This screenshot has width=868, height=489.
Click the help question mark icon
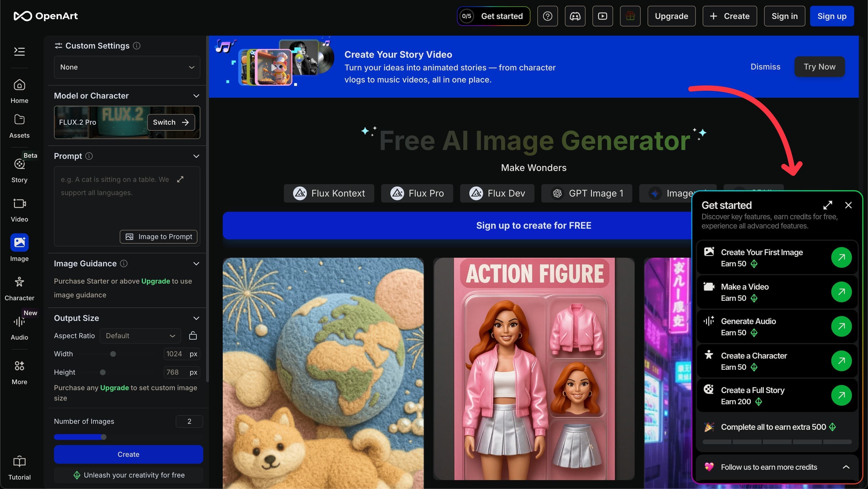[x=548, y=16]
